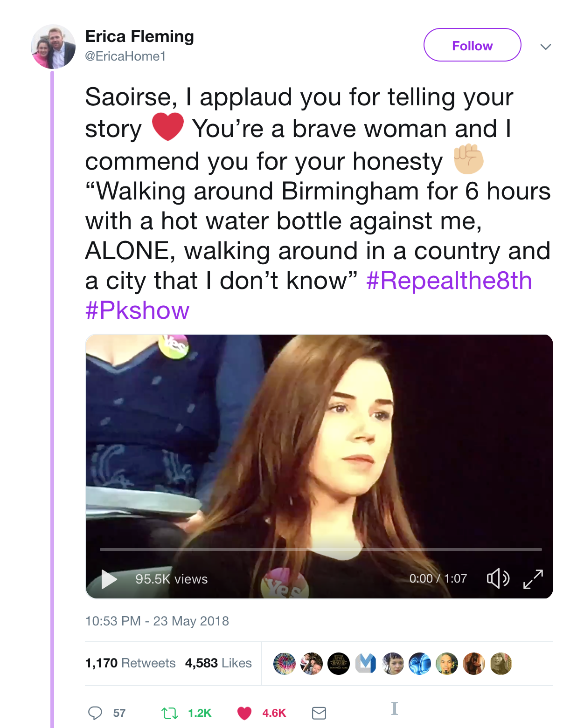Open the #Pkshow hashtag
The width and height of the screenshot is (584, 728).
point(137,310)
